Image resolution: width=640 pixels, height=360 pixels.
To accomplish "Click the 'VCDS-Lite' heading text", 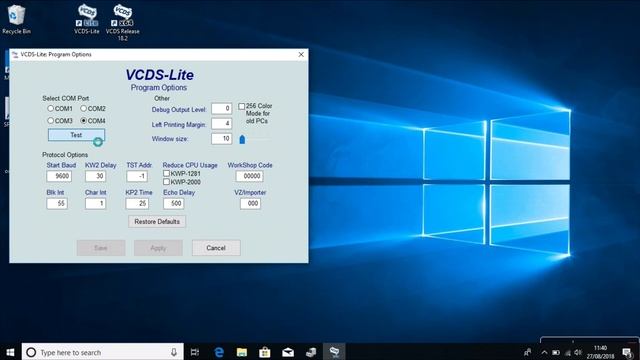I will (160, 75).
